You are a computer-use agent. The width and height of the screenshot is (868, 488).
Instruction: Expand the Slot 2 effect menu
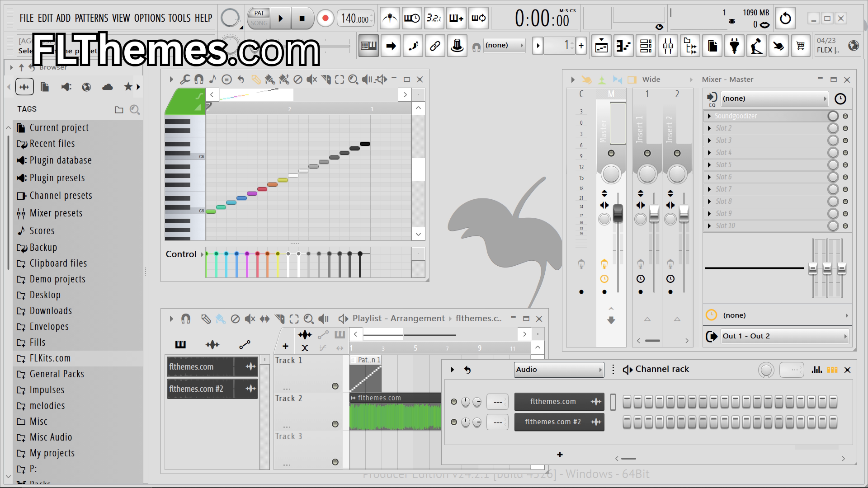[709, 128]
